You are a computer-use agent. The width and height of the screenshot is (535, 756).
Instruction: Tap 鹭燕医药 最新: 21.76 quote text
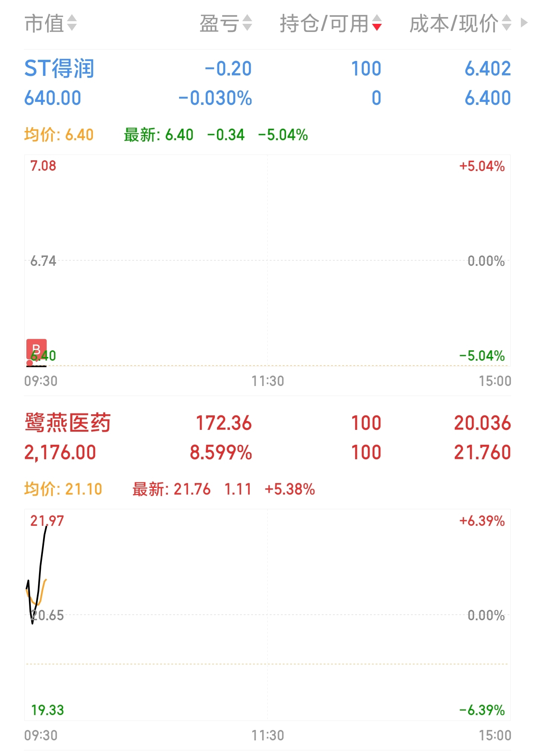(171, 489)
